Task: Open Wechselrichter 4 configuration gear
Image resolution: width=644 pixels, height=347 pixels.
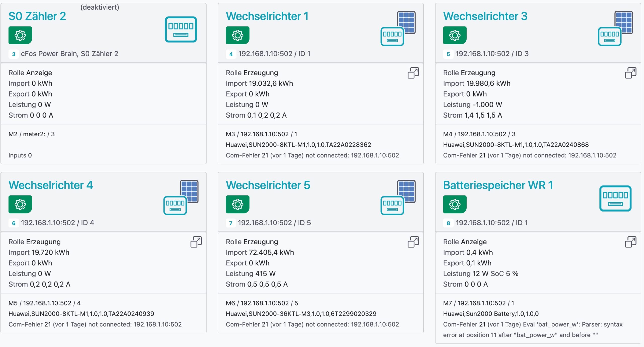Action: pyautogui.click(x=20, y=204)
